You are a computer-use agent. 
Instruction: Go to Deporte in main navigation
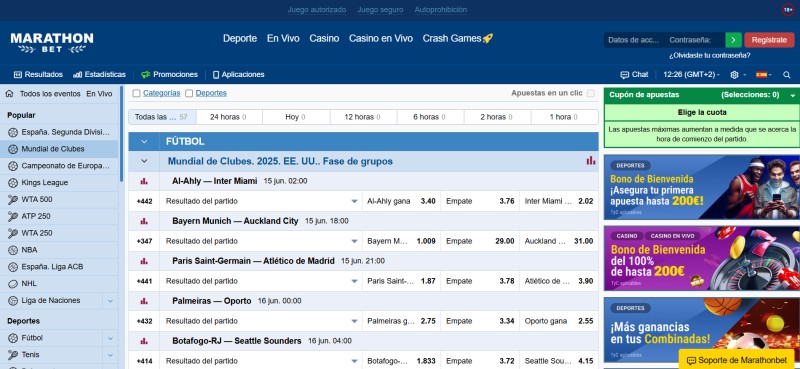[240, 38]
